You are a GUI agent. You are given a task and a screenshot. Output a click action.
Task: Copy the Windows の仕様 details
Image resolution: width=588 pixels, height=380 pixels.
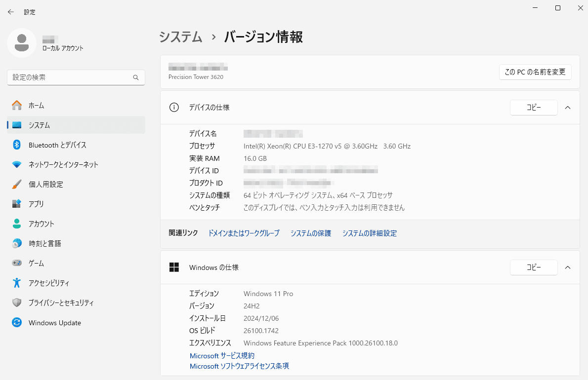pyautogui.click(x=534, y=267)
